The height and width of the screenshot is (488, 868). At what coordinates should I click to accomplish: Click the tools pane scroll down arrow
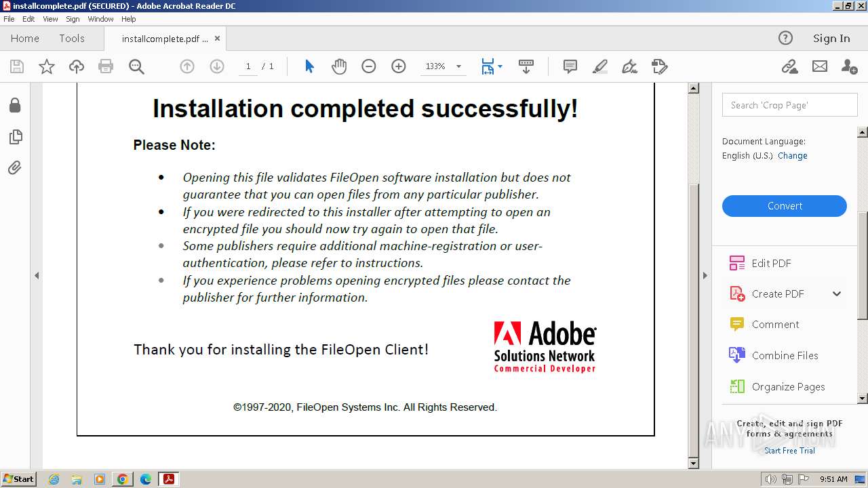click(863, 399)
